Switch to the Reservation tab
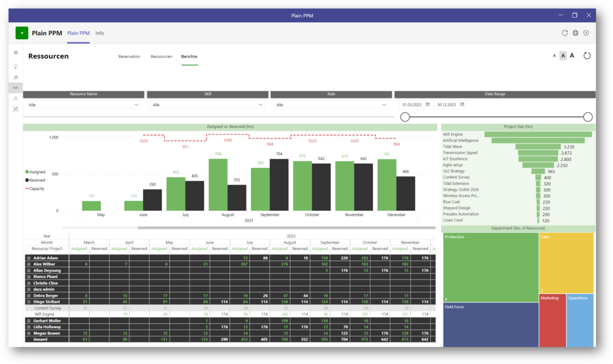 click(x=129, y=56)
